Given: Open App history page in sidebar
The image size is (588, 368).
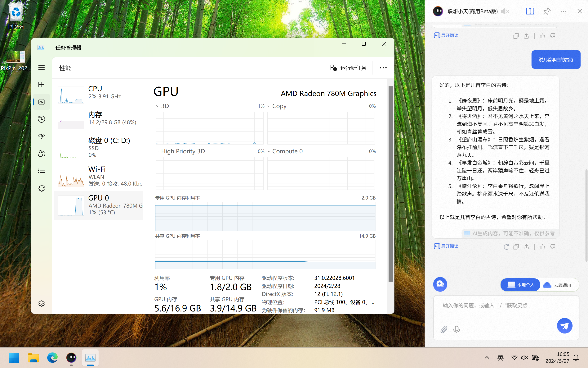Looking at the screenshot, I should pyautogui.click(x=42, y=119).
